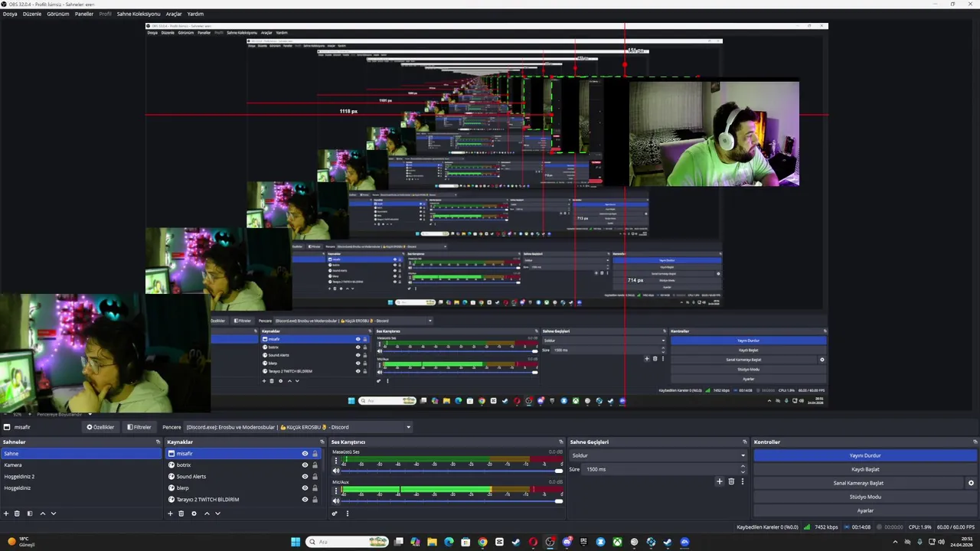Open Filtreler for selected source
The height and width of the screenshot is (551, 980).
139,427
